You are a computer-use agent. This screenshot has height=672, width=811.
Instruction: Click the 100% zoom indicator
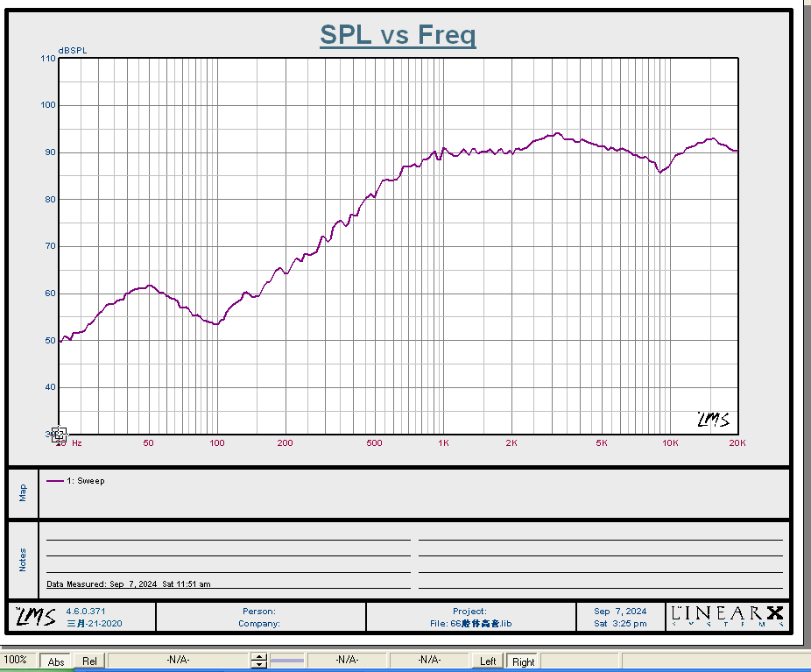16,660
